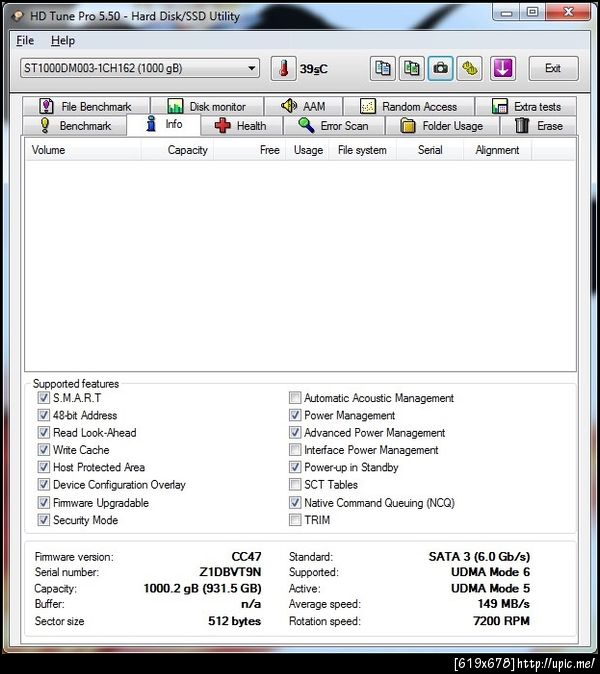Screen dimensions: 600x674
Task: Click the capacity value 1000.2 gB (931.5 GB)
Action: 202,588
